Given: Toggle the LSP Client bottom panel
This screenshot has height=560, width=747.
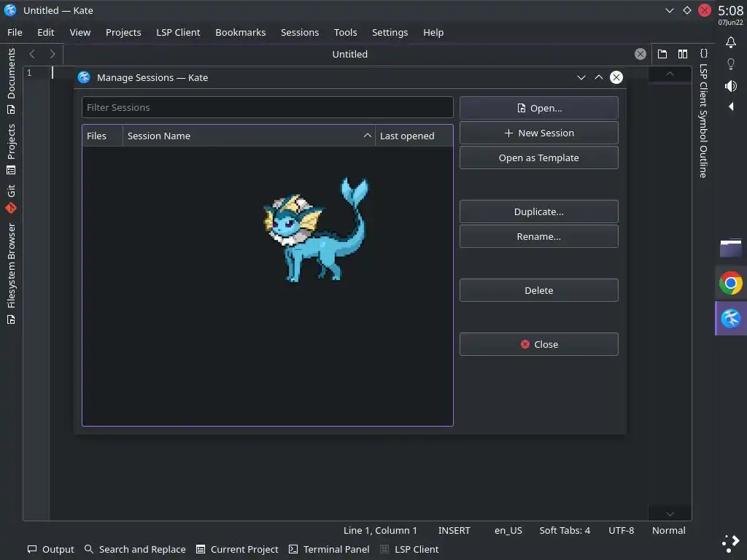Looking at the screenshot, I should (x=410, y=550).
